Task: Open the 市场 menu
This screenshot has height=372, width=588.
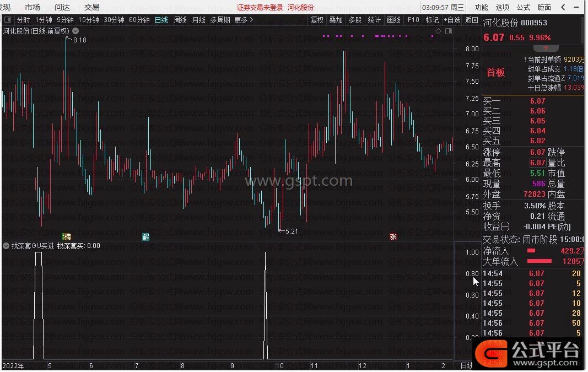Action: [33, 7]
